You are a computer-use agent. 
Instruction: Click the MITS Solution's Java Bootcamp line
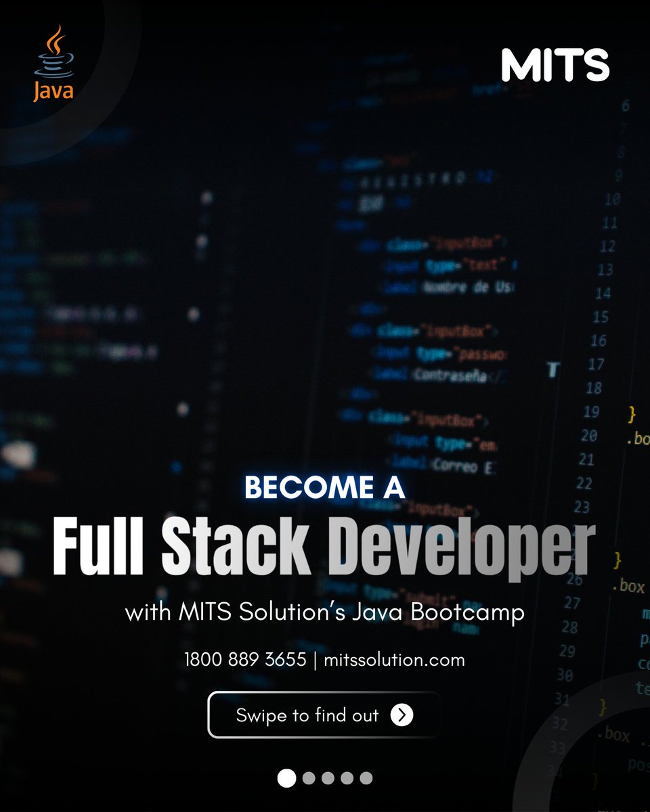coord(324,614)
